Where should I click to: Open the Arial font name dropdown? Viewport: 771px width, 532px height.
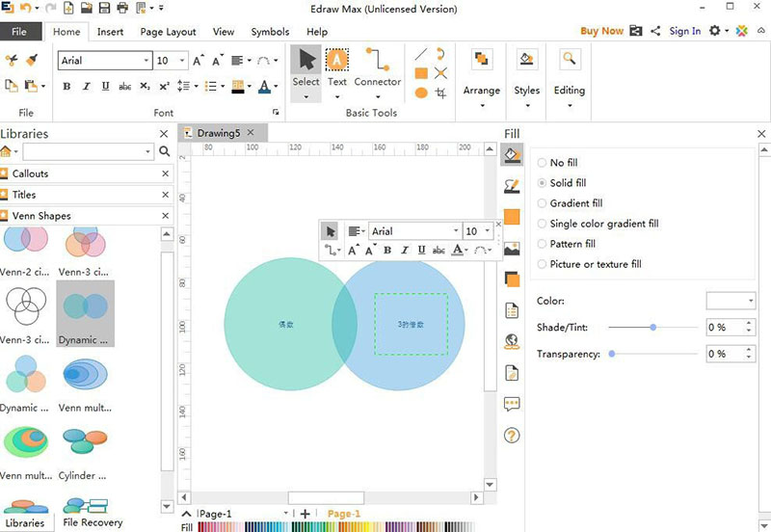(x=147, y=61)
